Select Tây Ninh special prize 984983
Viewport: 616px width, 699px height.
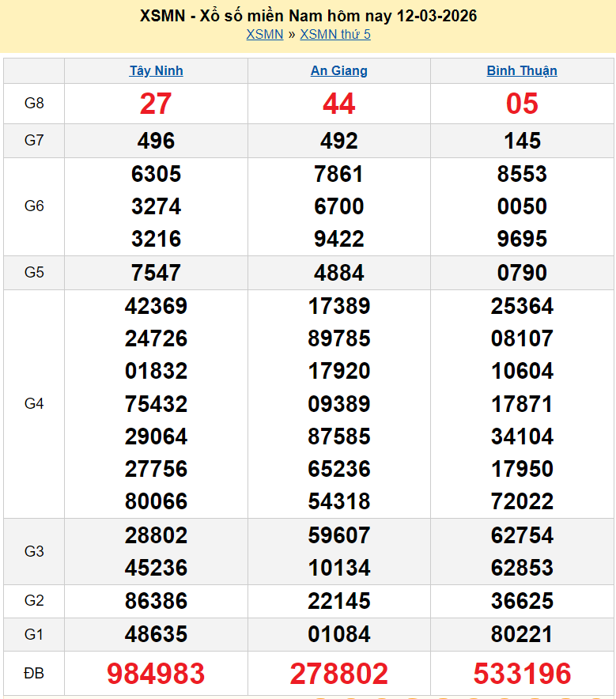point(156,674)
